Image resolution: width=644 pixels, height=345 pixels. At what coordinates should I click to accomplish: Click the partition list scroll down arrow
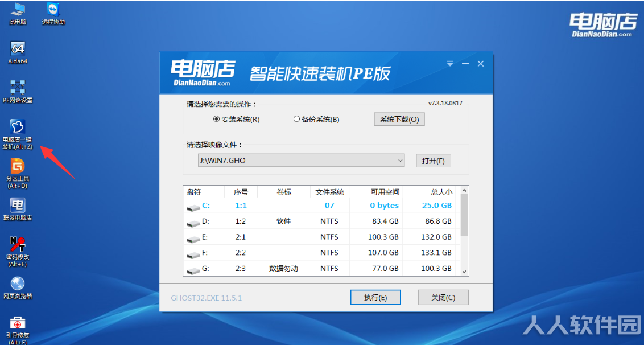coord(464,272)
